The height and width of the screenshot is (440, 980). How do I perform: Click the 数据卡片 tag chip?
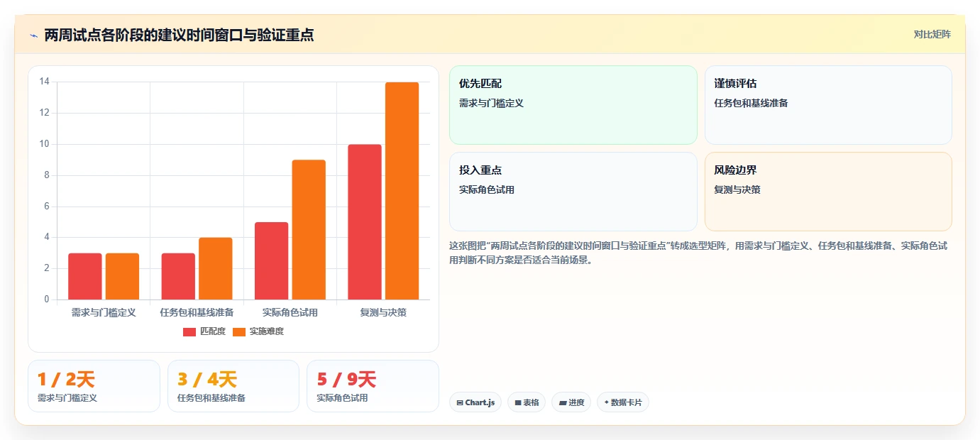pos(623,402)
